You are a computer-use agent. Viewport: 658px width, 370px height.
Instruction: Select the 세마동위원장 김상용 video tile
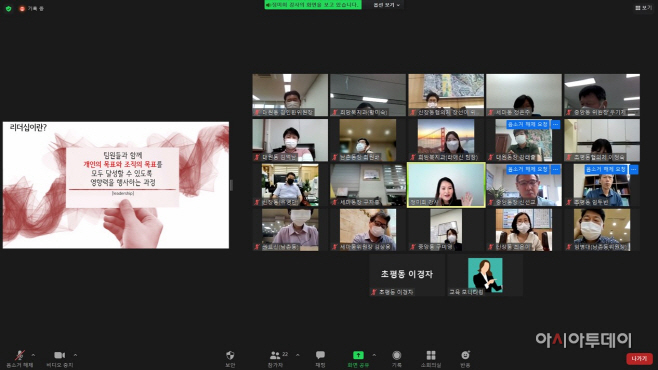[x=368, y=230]
